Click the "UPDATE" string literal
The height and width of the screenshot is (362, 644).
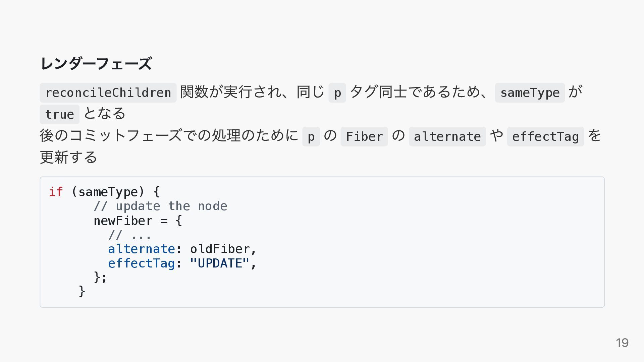point(220,263)
